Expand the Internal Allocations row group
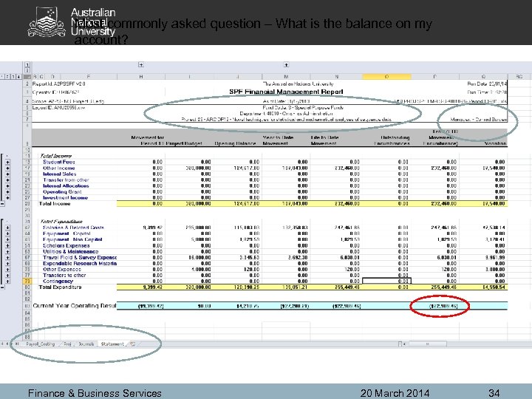The width and height of the screenshot is (532, 399). [x=8, y=186]
